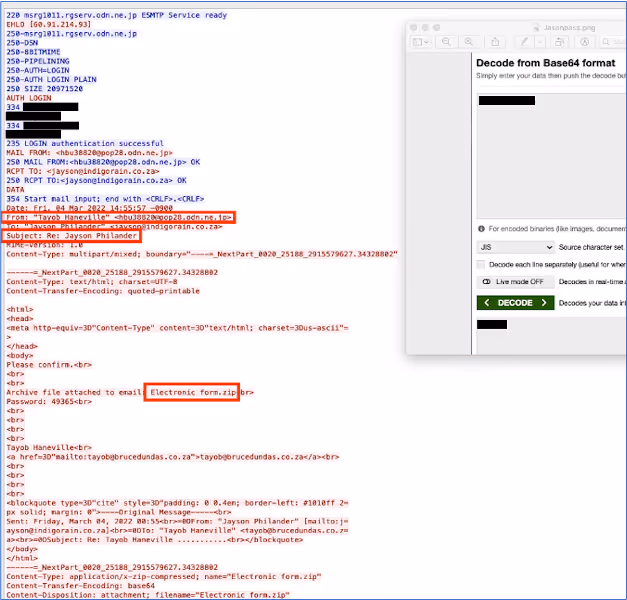Viewport: 627px width, 600px height.
Task: Click the 'AUTH LOGIN' line
Action: point(29,98)
